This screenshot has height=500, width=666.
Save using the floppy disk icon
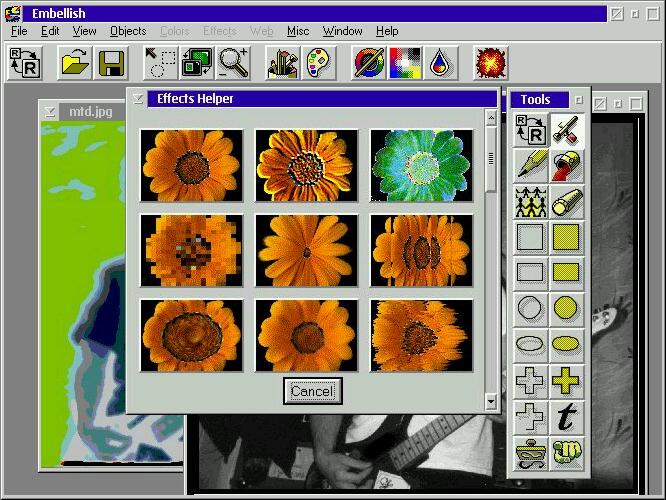click(111, 63)
